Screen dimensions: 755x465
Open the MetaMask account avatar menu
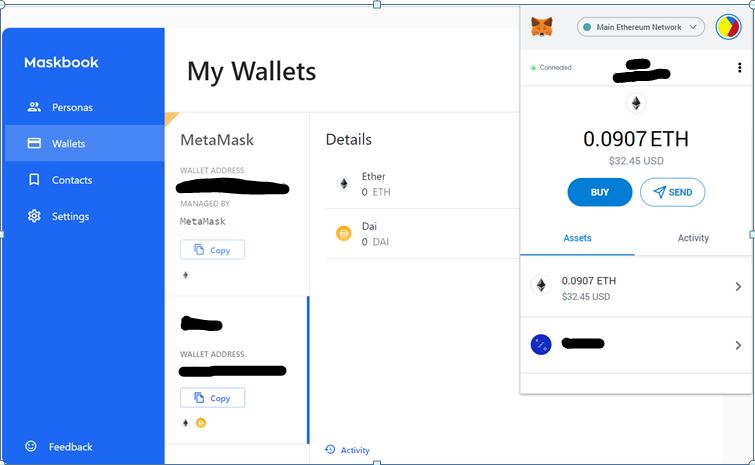click(x=728, y=27)
